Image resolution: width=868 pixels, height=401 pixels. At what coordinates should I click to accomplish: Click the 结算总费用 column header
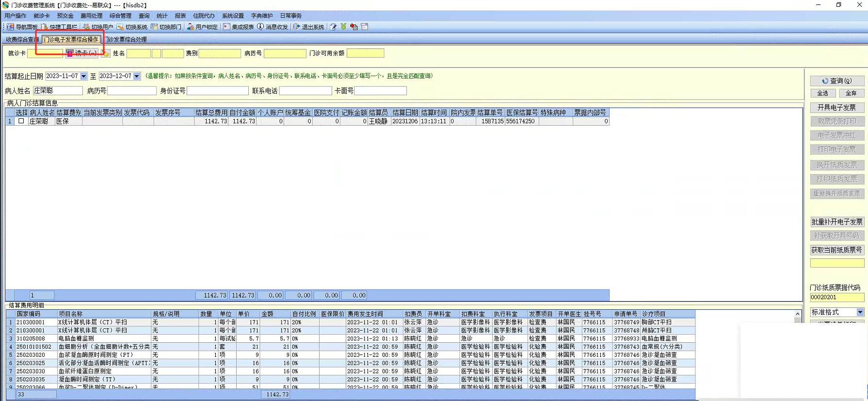(x=211, y=112)
